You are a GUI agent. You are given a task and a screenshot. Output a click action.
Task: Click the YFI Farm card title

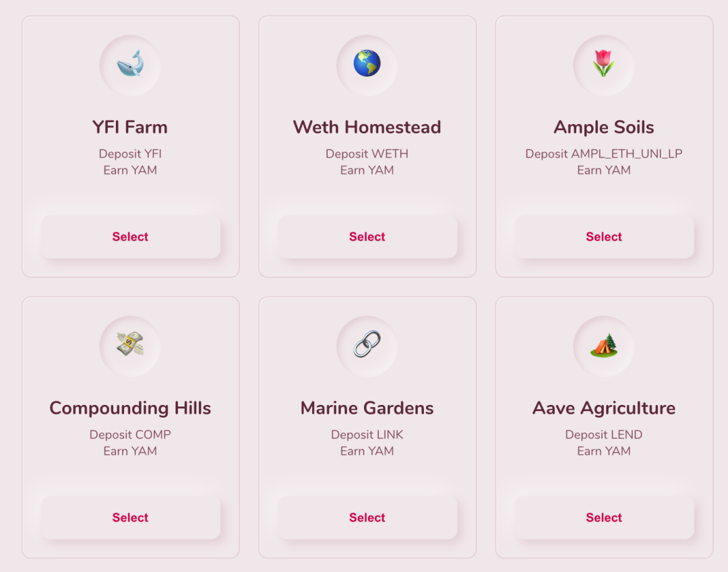[130, 127]
